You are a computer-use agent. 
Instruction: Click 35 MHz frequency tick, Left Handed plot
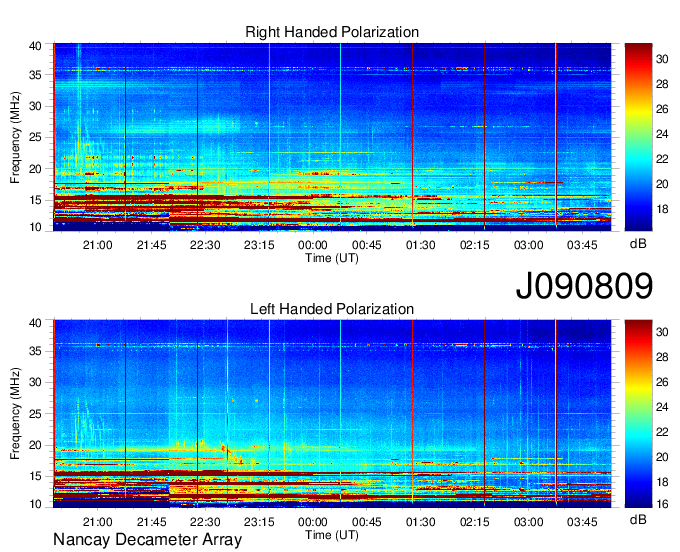pos(35,351)
